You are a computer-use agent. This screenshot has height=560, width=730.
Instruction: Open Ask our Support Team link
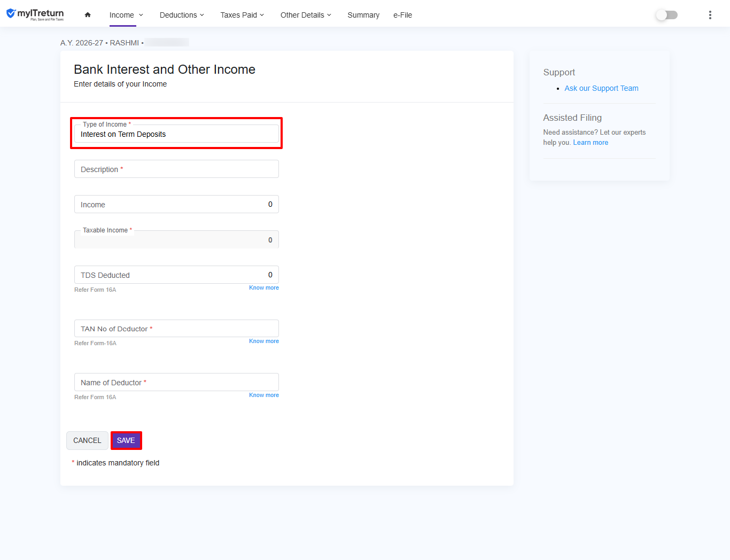[x=601, y=88]
